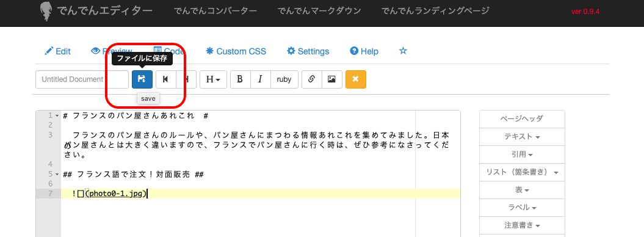This screenshot has height=237, width=644.
Task: Click the star tab icon
Action: coord(403,51)
